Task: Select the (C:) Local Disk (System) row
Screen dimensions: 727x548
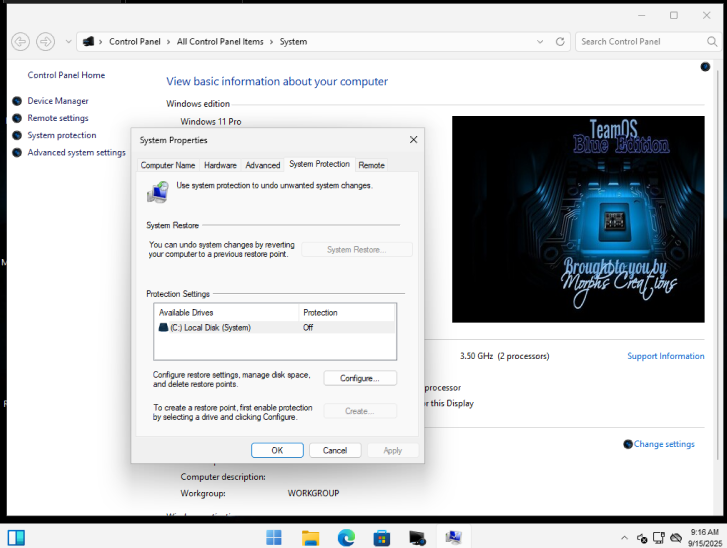Action: 275,327
